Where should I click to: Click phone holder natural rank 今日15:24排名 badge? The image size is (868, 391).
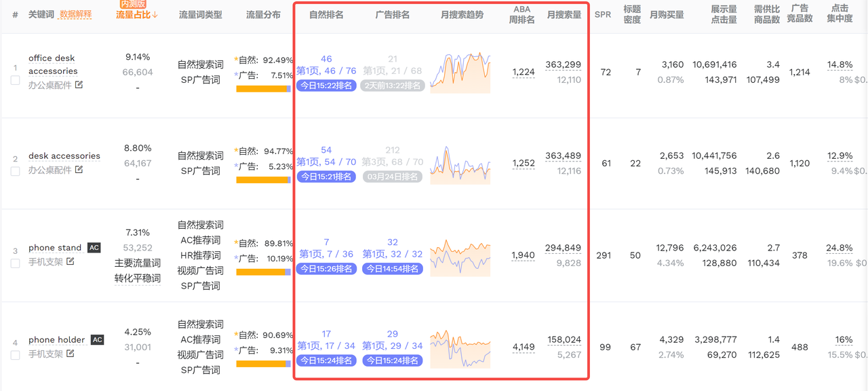pos(326,360)
